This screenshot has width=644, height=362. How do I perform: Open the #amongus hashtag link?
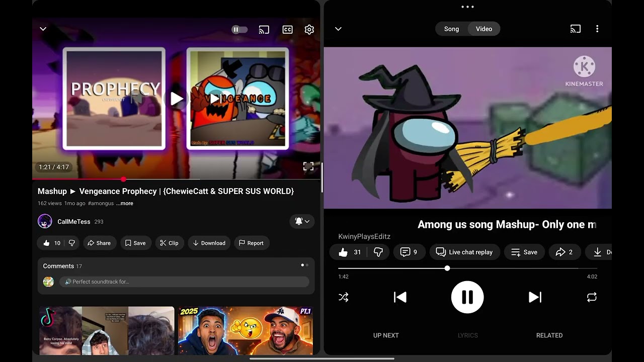tap(100, 203)
